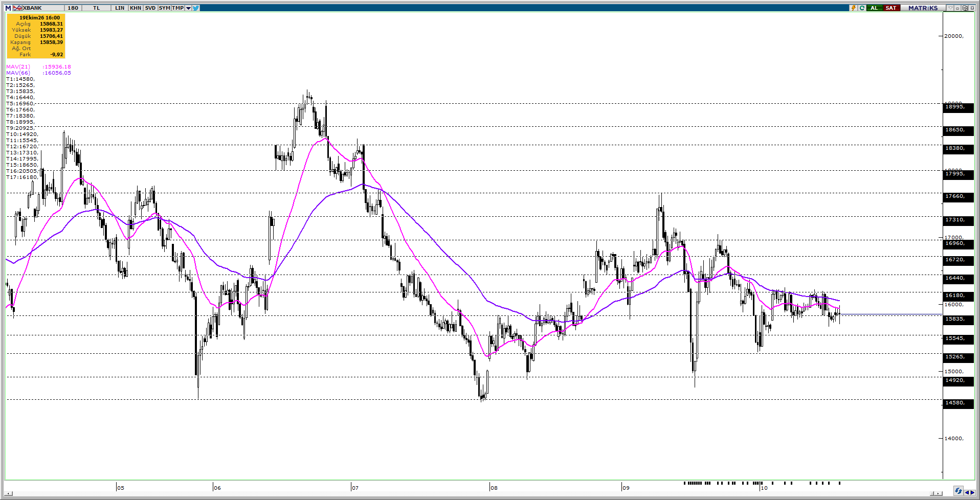This screenshot has width=980, height=500.
Task: Click the horizontal scrollbar right arrow
Action: (938, 493)
